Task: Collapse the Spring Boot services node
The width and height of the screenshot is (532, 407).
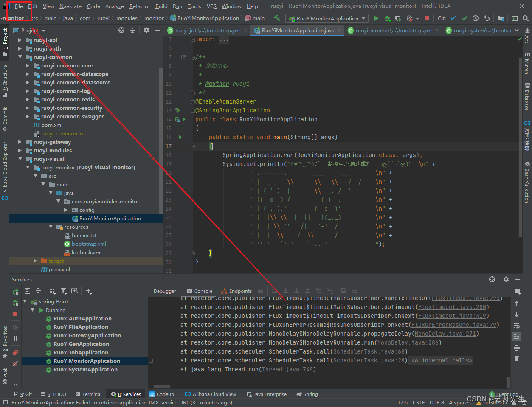Action: pyautogui.click(x=25, y=302)
